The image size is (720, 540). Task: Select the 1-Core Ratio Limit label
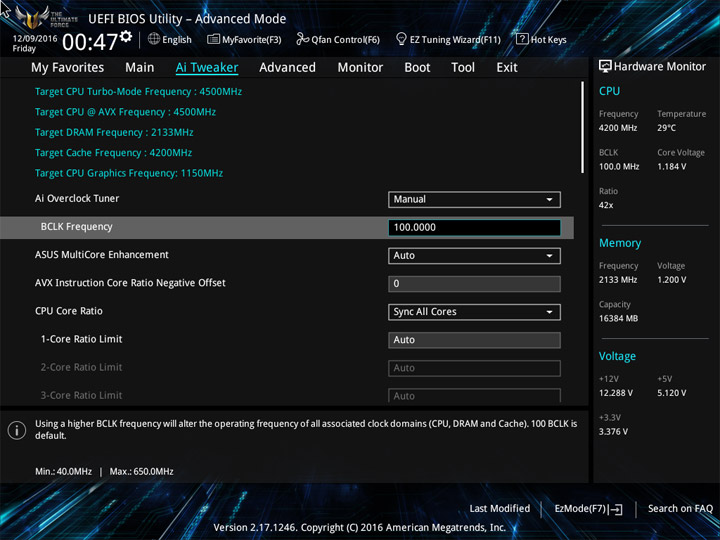coord(81,339)
